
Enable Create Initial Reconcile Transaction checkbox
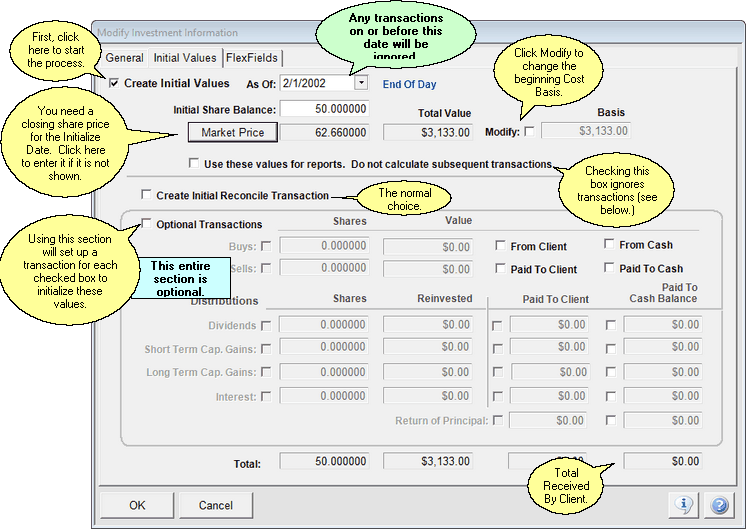[x=147, y=195]
